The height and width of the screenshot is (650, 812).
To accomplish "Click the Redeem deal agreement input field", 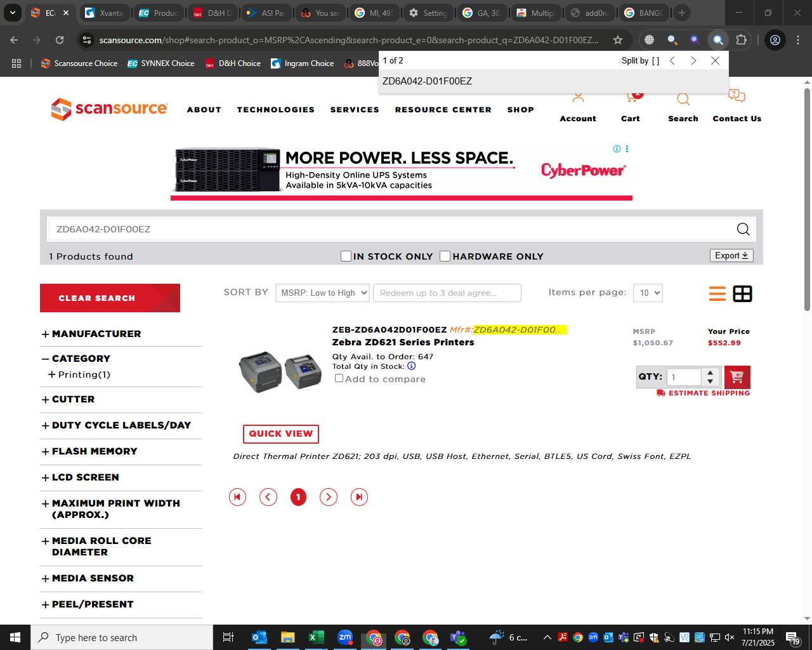I will click(447, 293).
